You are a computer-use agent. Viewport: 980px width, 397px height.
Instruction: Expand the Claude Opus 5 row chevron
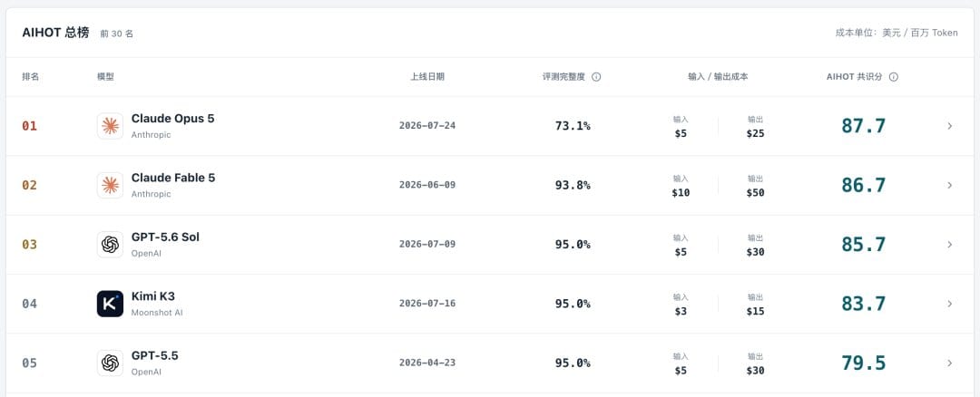pos(949,126)
